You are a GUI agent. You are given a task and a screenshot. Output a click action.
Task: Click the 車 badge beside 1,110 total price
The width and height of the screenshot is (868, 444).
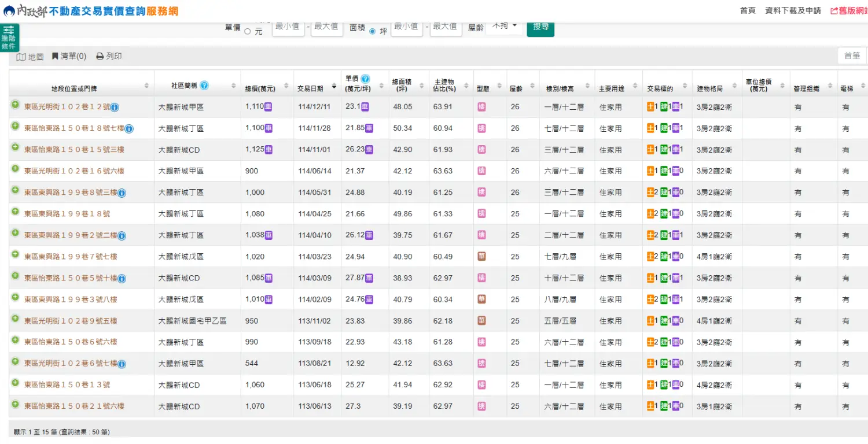(269, 106)
